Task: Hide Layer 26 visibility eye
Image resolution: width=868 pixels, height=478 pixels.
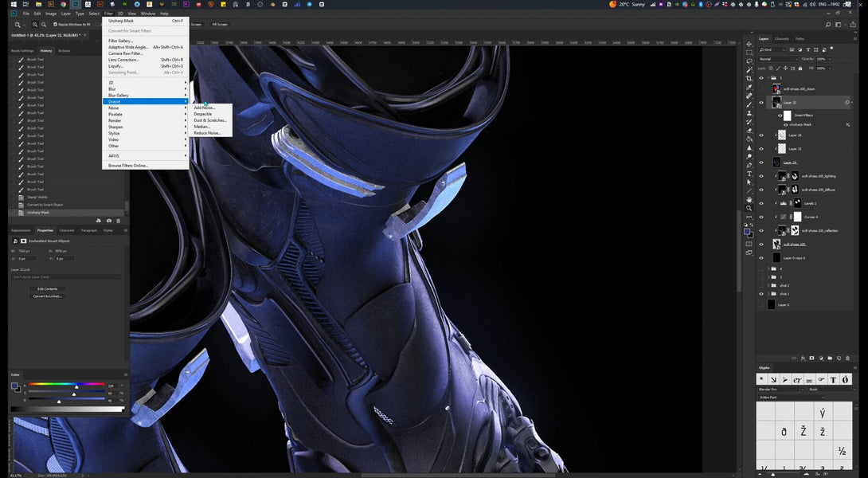Action: 761,135
